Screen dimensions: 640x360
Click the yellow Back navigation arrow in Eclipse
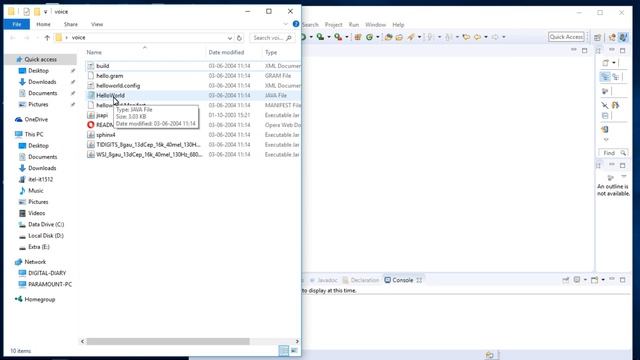pos(477,37)
